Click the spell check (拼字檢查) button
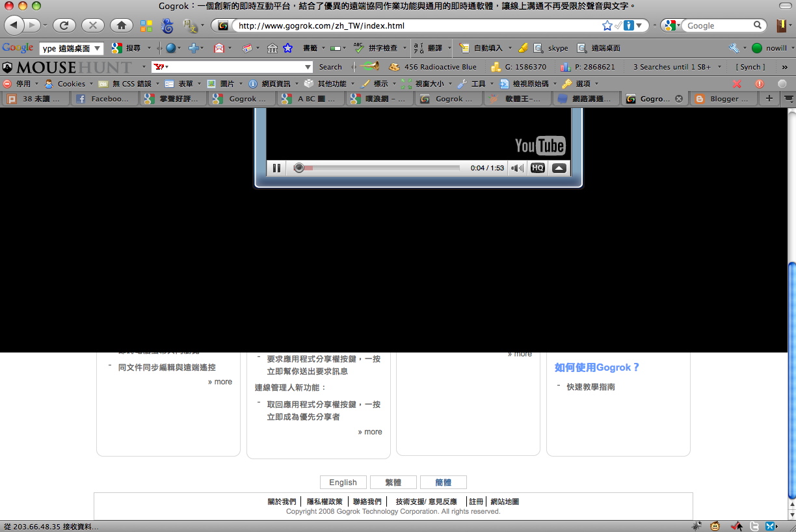796x532 pixels. [x=376, y=48]
